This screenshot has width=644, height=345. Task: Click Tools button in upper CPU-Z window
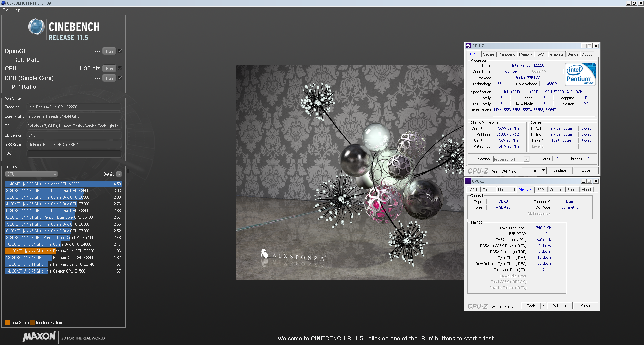531,170
